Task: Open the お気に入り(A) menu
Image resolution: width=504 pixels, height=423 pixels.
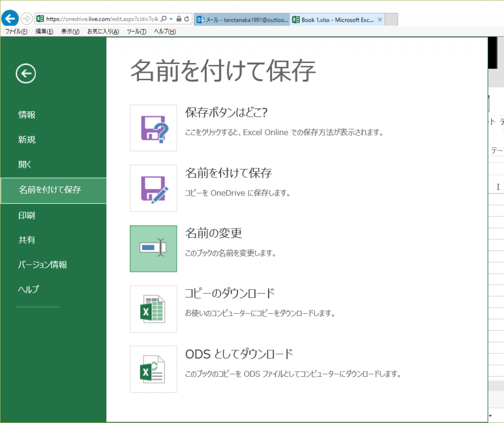Action: click(103, 31)
